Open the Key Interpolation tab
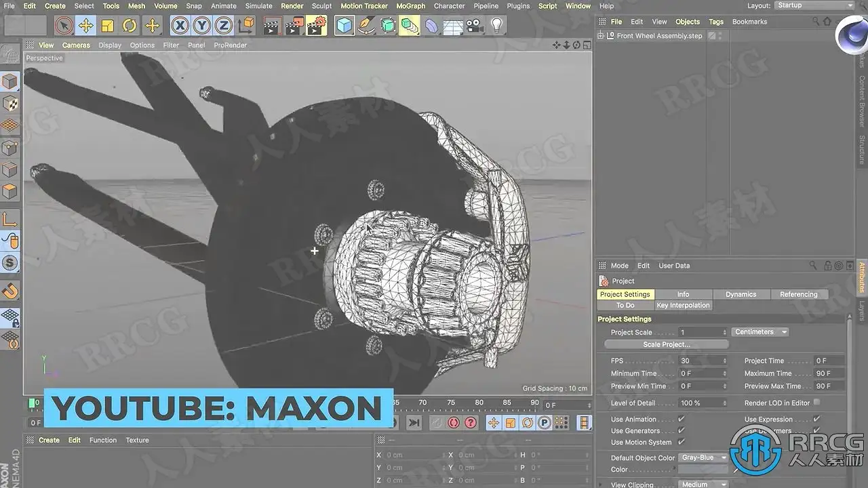 click(683, 306)
